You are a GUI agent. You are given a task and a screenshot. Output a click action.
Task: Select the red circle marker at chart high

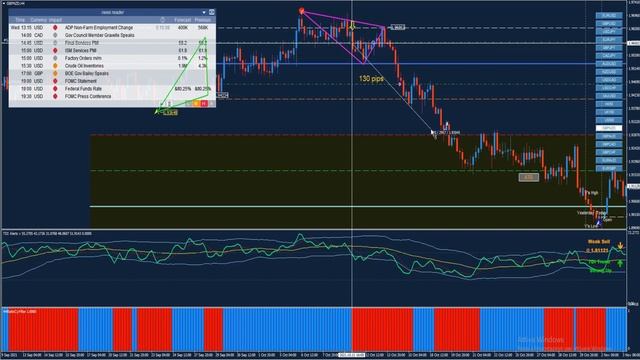[x=302, y=11]
